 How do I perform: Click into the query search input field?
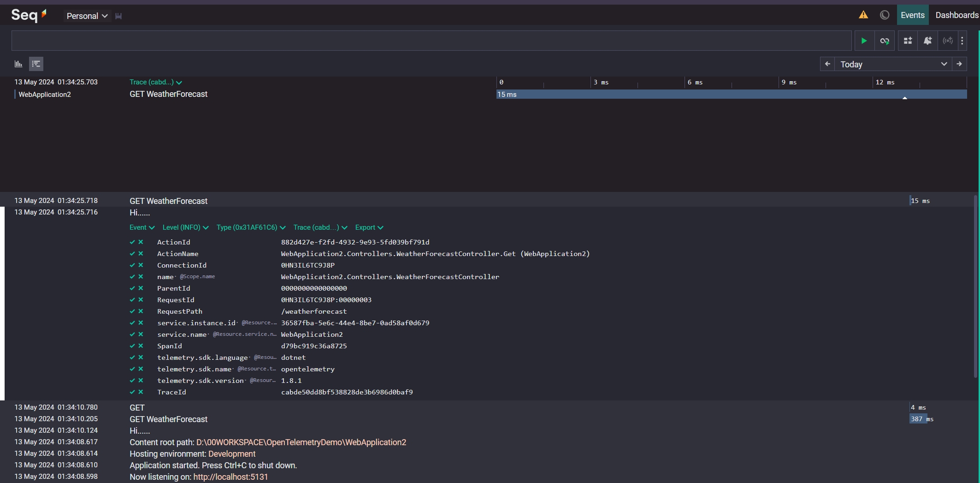point(431,41)
